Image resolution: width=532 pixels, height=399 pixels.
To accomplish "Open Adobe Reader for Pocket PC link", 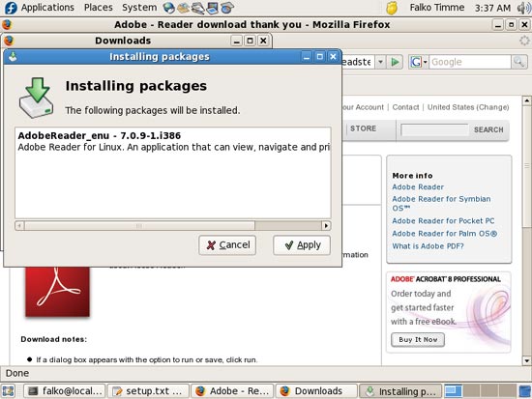I will pyautogui.click(x=443, y=221).
